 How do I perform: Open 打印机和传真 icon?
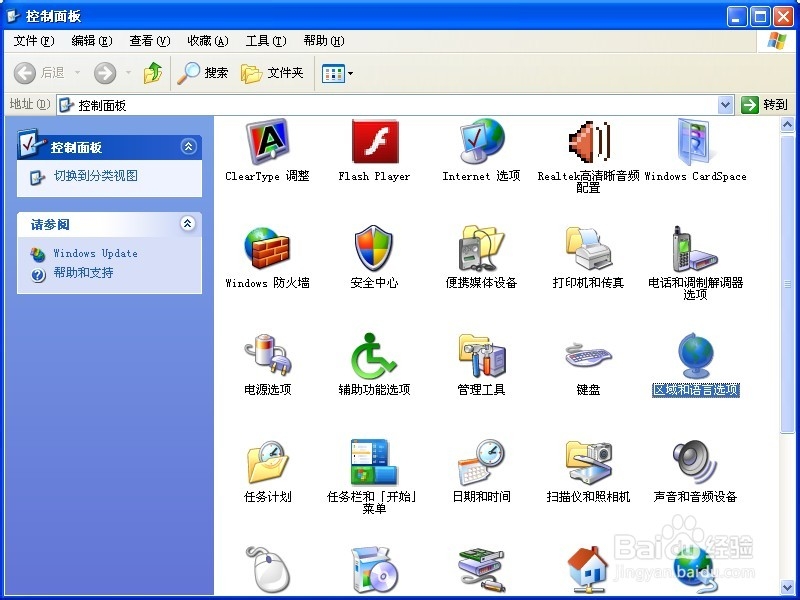[588, 248]
